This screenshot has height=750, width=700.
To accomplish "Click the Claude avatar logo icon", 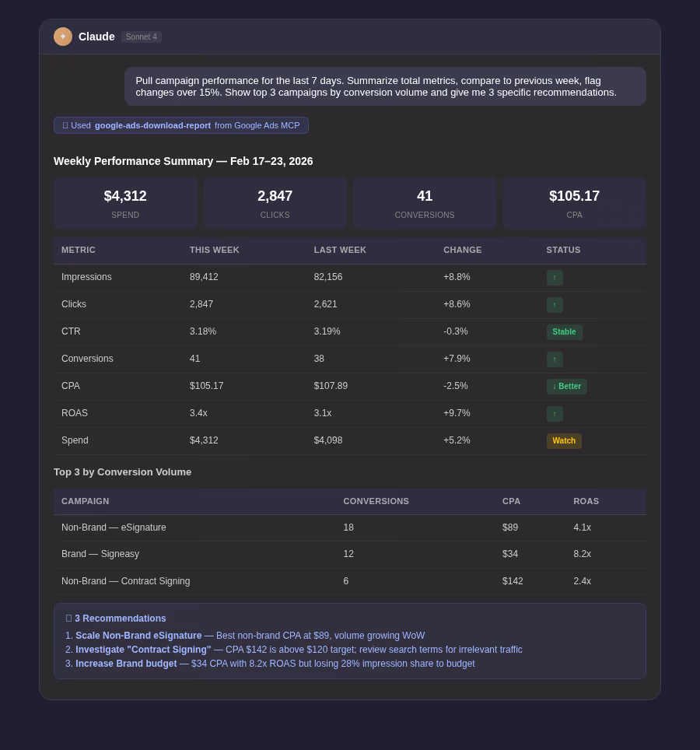I will pyautogui.click(x=63, y=37).
